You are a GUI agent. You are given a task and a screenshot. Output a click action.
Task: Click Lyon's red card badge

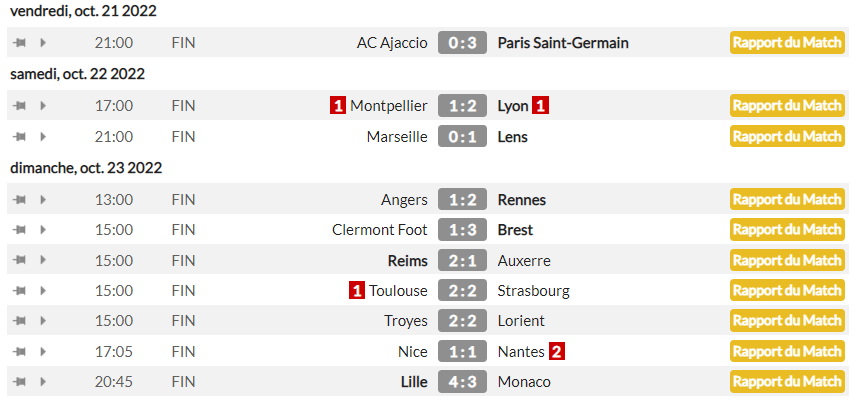pyautogui.click(x=541, y=106)
